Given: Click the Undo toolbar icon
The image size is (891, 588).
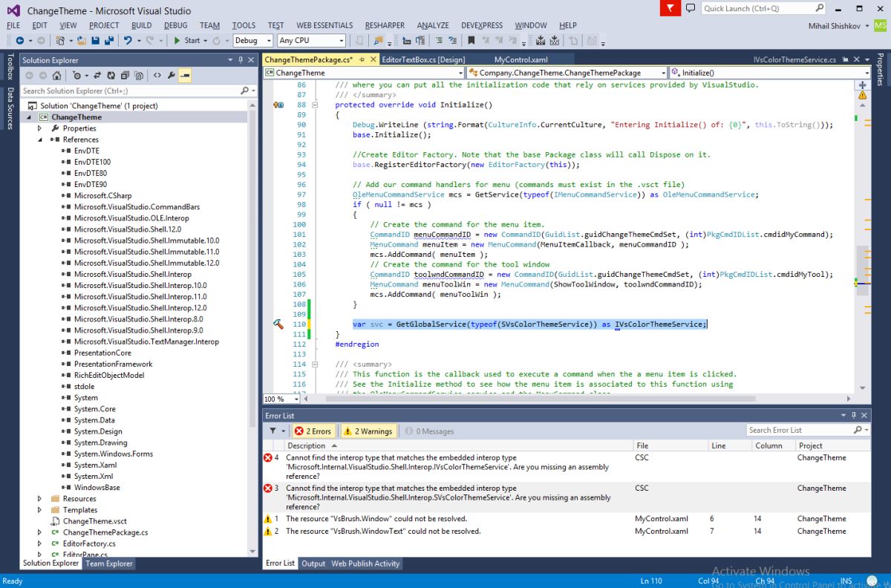Looking at the screenshot, I should (x=128, y=41).
